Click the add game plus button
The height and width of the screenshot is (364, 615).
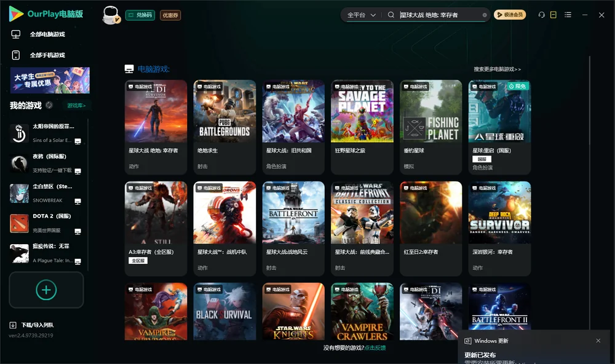[46, 290]
